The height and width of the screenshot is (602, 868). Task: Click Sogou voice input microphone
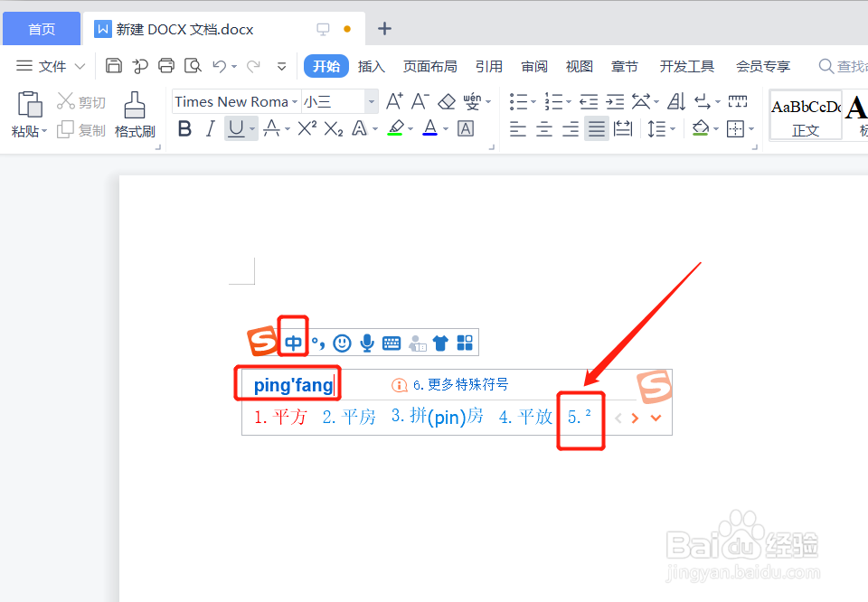366,343
